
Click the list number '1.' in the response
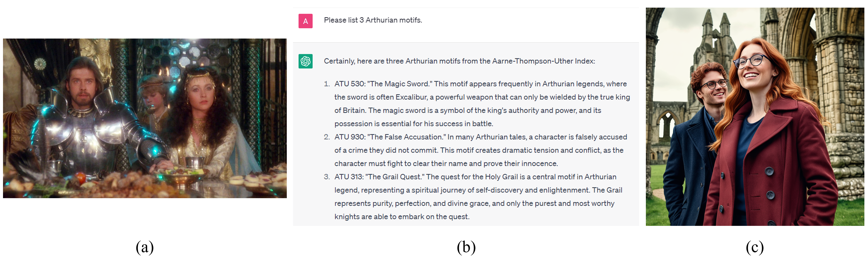(x=327, y=84)
